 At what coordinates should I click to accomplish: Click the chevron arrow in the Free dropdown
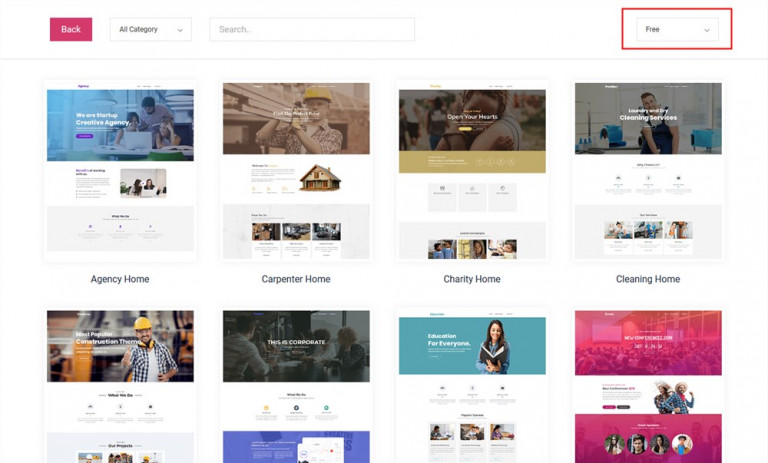point(707,30)
